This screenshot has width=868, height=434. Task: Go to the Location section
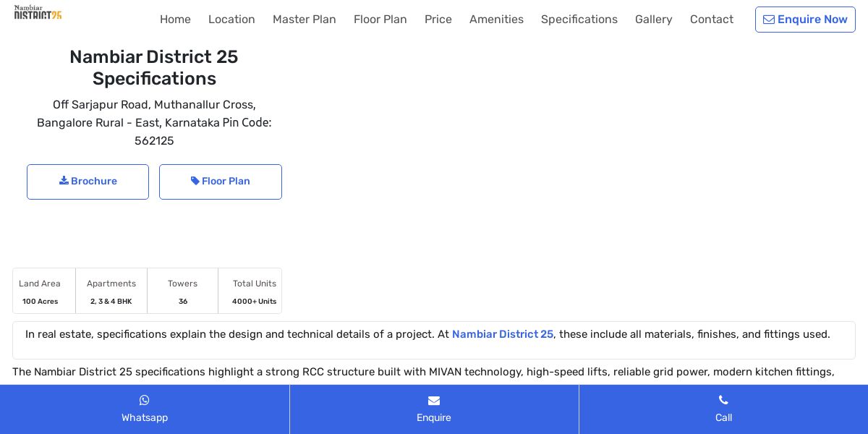[231, 20]
